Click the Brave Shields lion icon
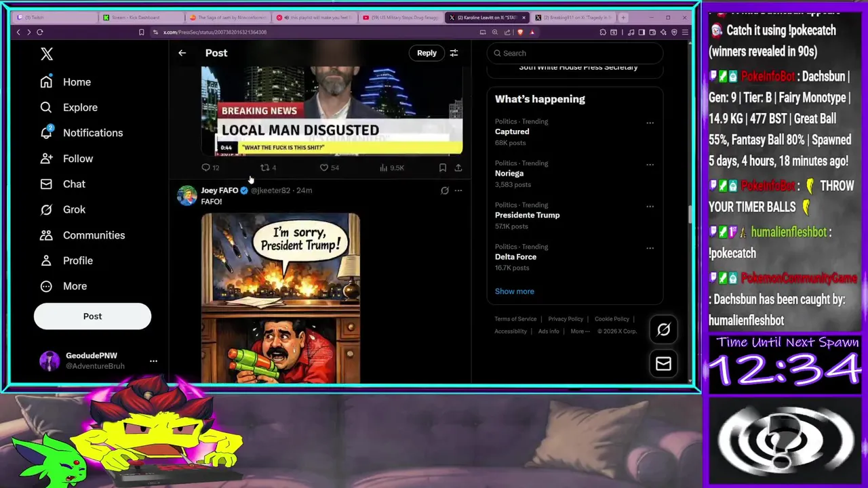 coord(520,32)
